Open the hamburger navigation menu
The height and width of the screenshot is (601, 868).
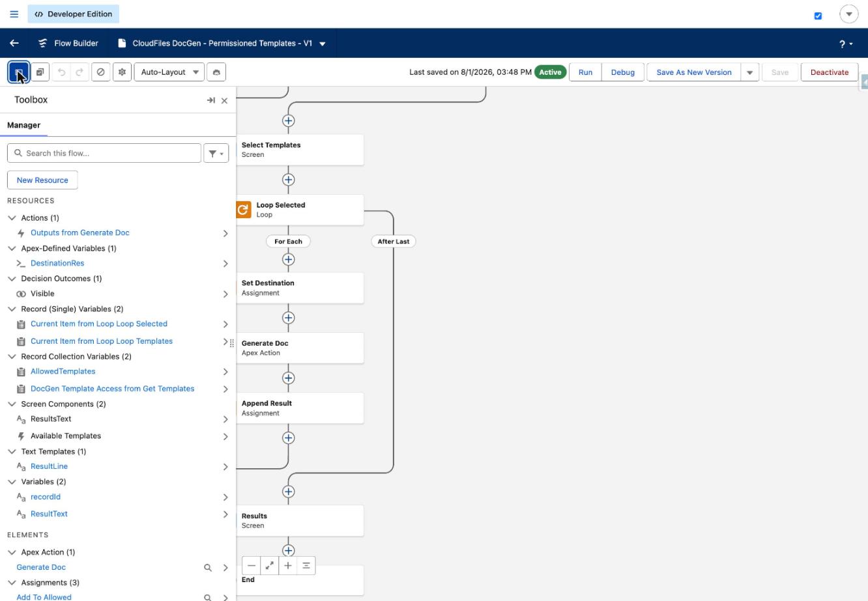pyautogui.click(x=14, y=14)
